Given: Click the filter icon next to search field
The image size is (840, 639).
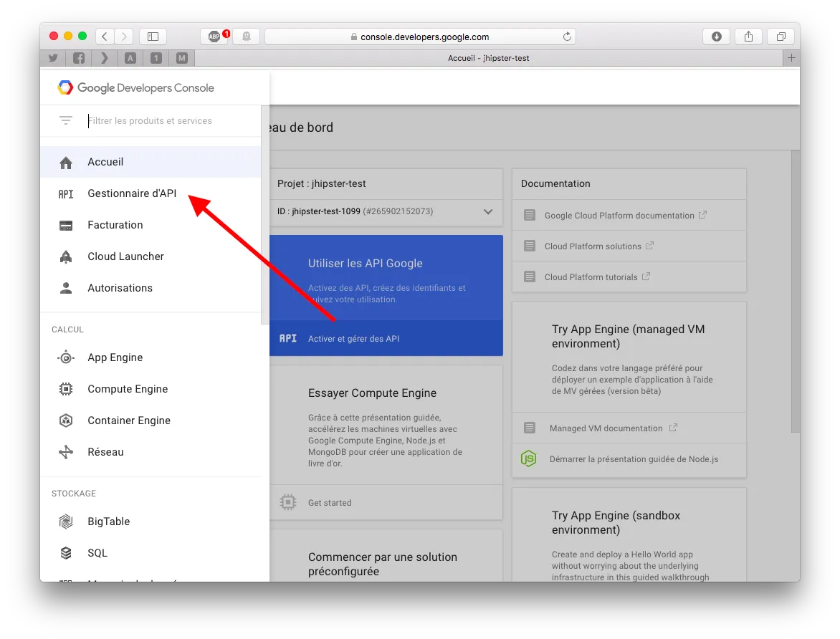Looking at the screenshot, I should click(x=65, y=120).
